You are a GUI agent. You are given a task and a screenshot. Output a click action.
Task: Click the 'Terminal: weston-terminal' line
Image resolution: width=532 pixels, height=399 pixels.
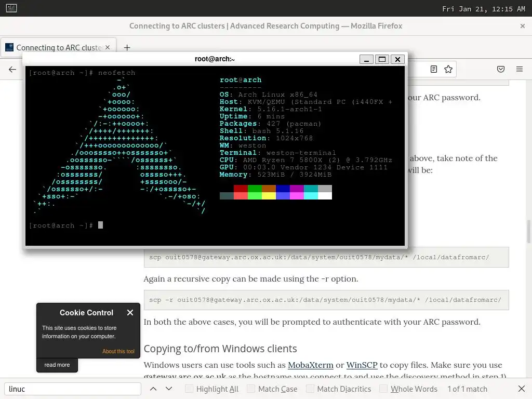coord(277,153)
